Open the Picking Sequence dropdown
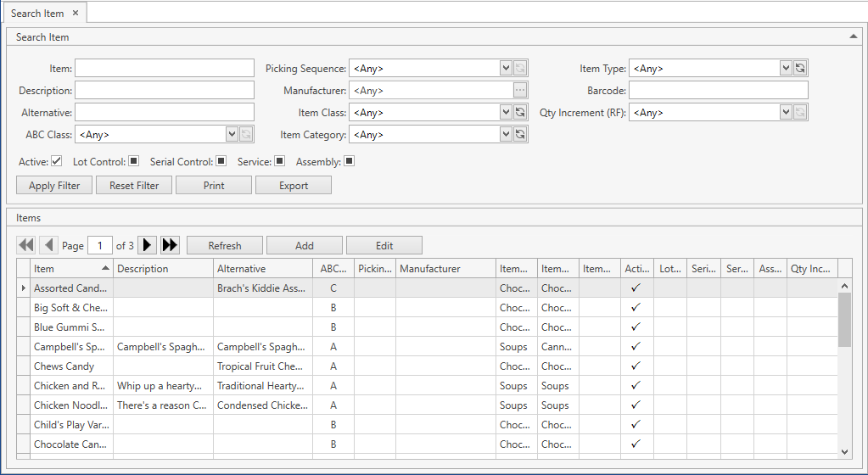This screenshot has width=868, height=475. 506,68
